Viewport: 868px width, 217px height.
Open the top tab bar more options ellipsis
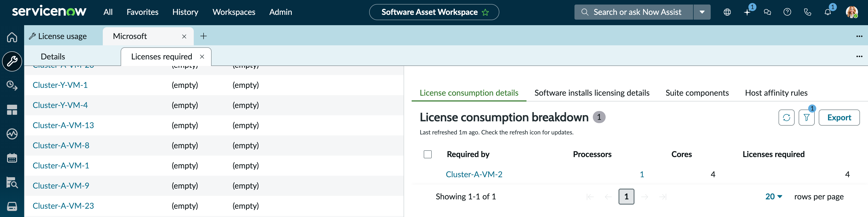[x=859, y=36]
